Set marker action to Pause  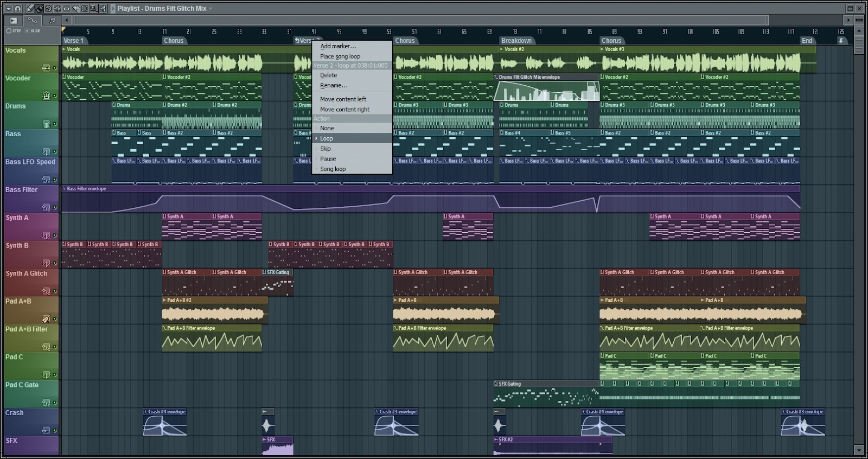[352, 159]
